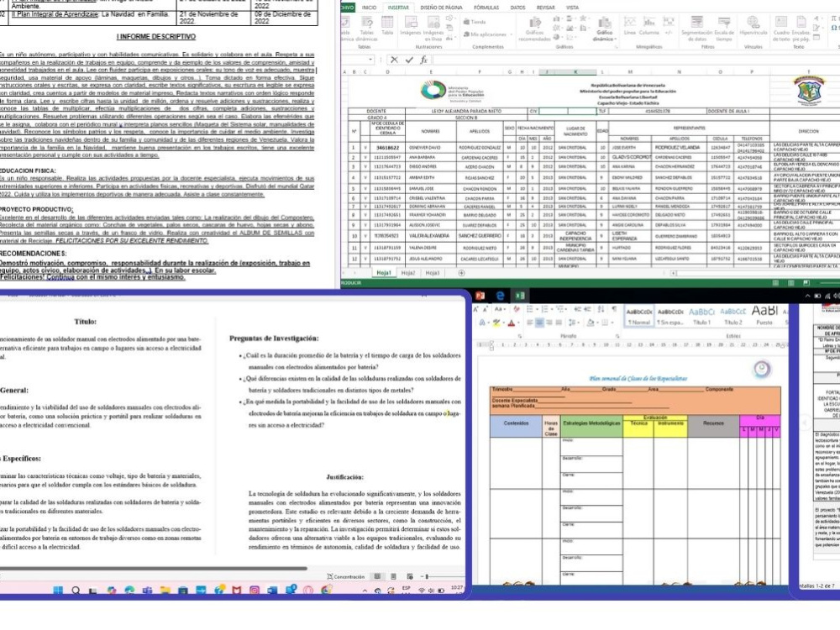This screenshot has height=630, width=840.
Task: Click the Imágenes icon in Ilustraciones group
Action: pyautogui.click(x=411, y=26)
